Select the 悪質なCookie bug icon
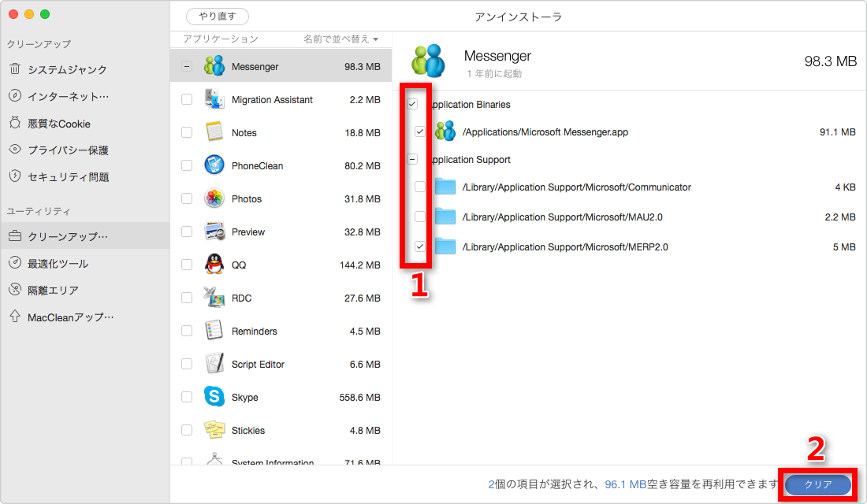This screenshot has height=504, width=867. pyautogui.click(x=15, y=123)
